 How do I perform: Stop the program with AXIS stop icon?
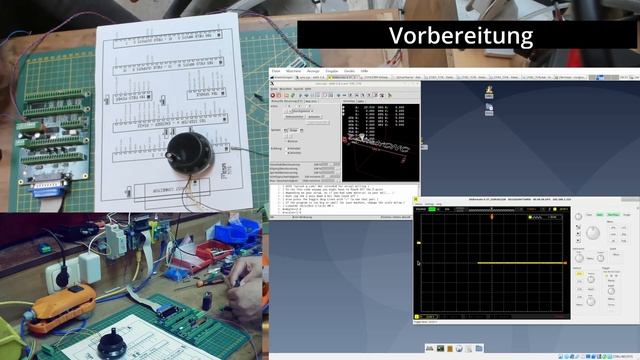pos(318,95)
